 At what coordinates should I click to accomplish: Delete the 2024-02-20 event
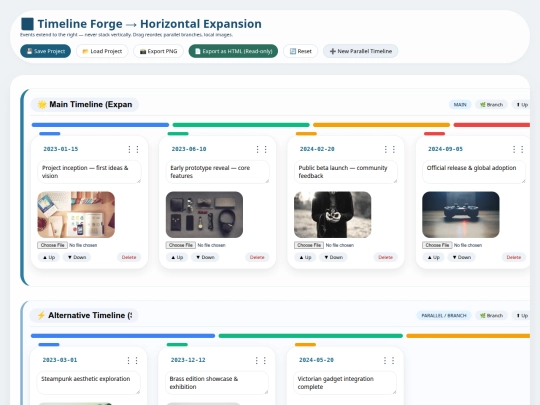click(x=385, y=257)
